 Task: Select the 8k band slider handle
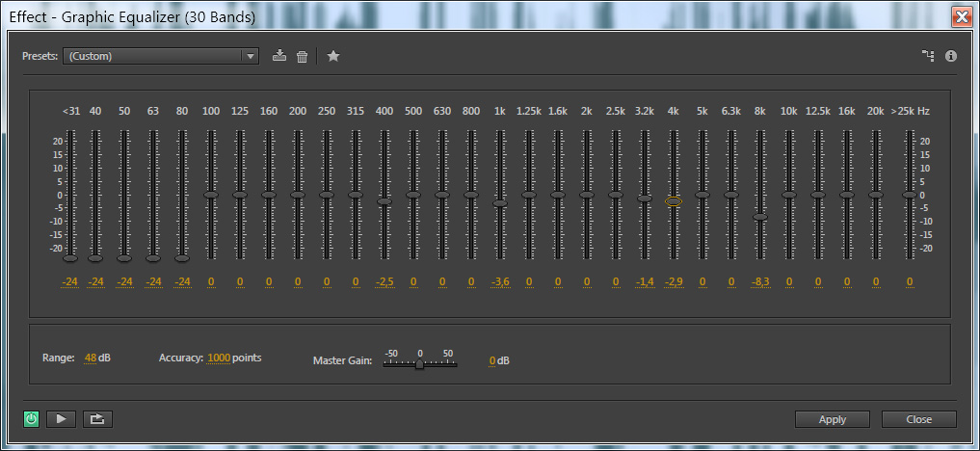point(760,217)
